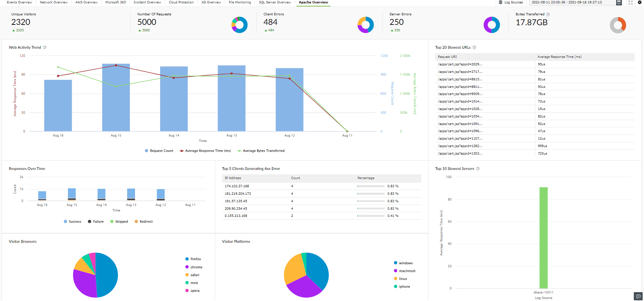This screenshot has width=644, height=301.
Task: Click the Web Activity Trend help icon
Action: [45, 47]
